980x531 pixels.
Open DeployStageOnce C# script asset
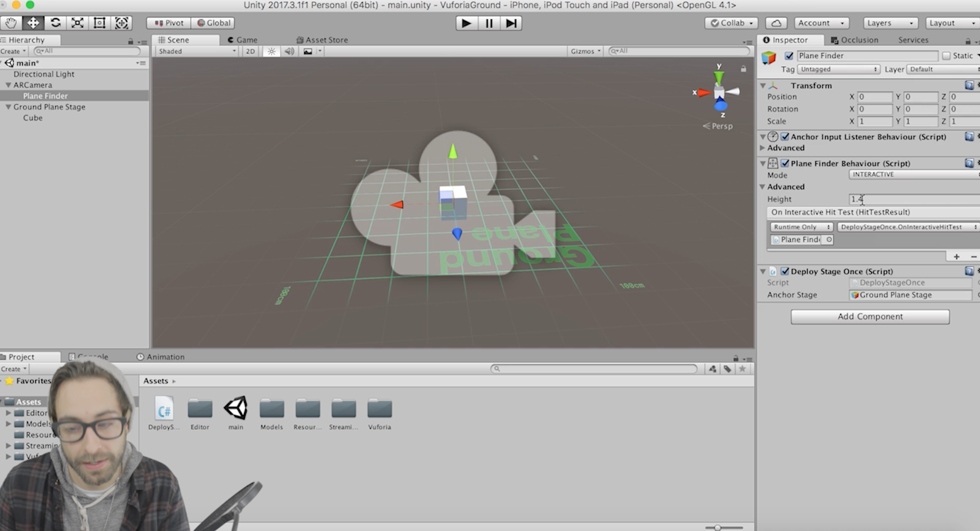pos(164,413)
